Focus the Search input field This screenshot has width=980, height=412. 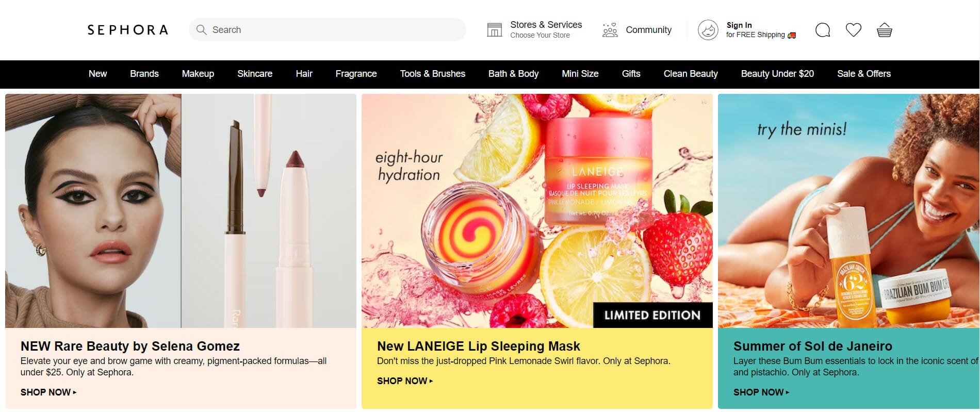click(x=328, y=30)
